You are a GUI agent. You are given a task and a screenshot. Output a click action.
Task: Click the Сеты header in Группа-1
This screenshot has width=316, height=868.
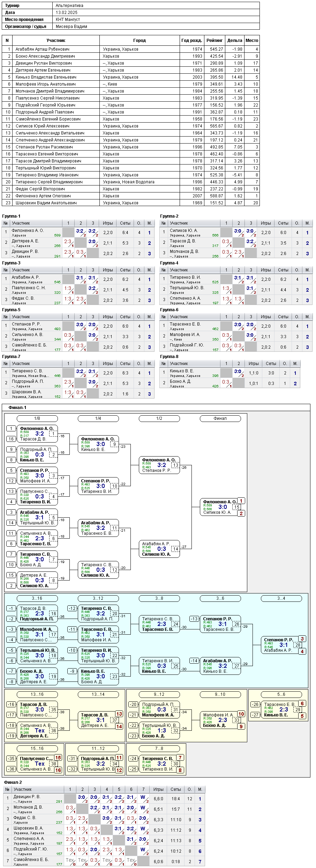coord(125,223)
